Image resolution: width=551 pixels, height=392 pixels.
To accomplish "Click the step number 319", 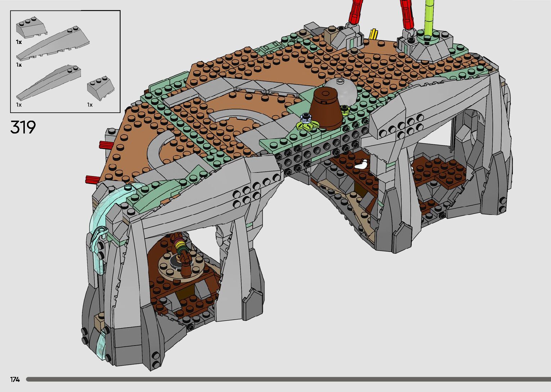I will coord(23,127).
